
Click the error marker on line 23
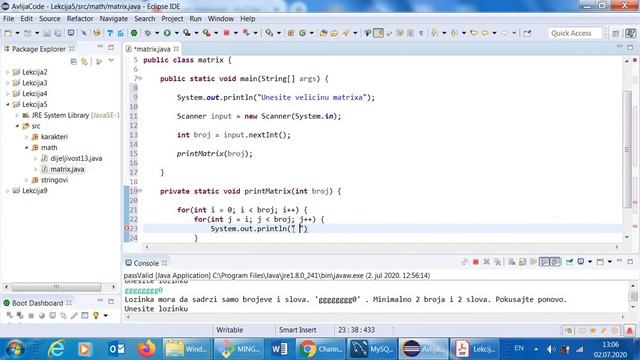(x=127, y=229)
